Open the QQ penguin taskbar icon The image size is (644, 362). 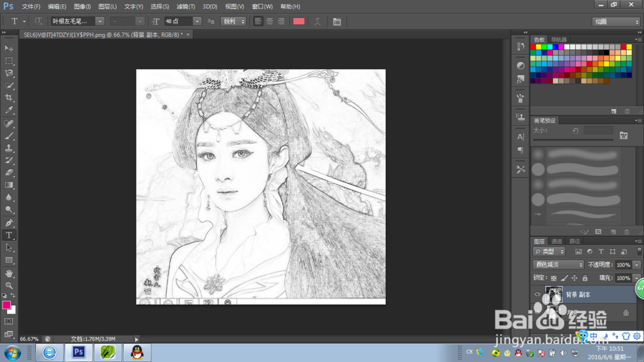point(137,352)
